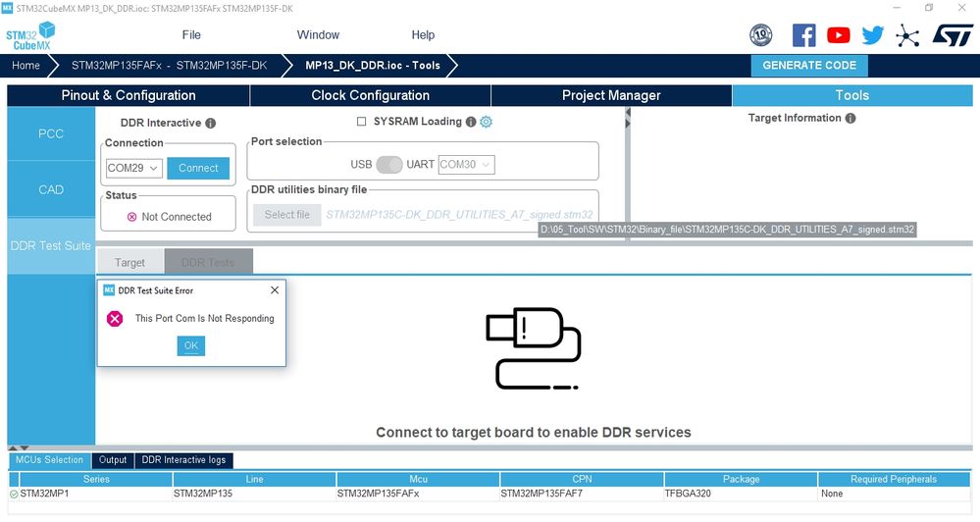This screenshot has width=980, height=522.
Task: Switch to Output tab
Action: 113,460
